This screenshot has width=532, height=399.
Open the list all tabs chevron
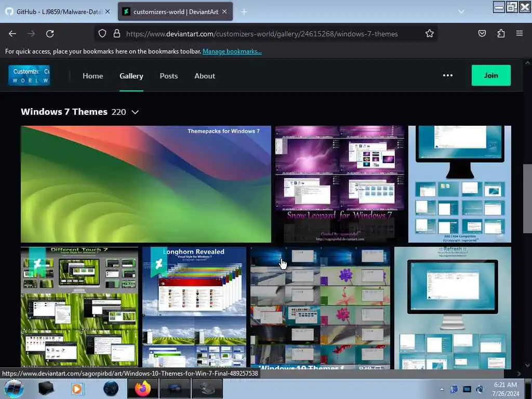(x=461, y=11)
